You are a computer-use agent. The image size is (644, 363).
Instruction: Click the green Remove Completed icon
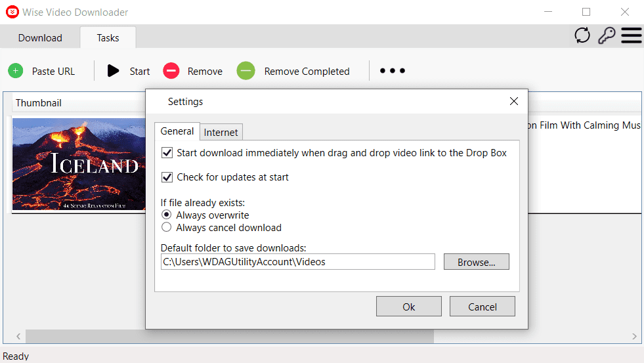[246, 71]
